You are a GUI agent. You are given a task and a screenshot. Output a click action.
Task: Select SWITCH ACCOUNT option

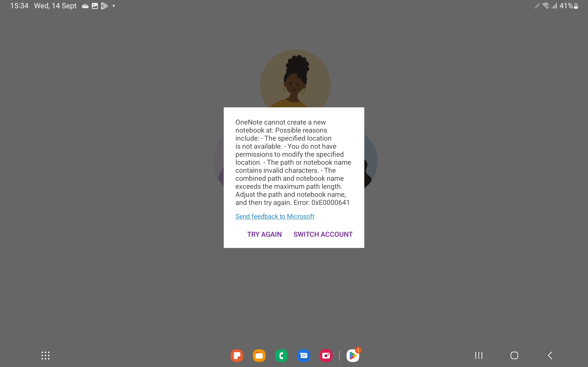pos(322,234)
